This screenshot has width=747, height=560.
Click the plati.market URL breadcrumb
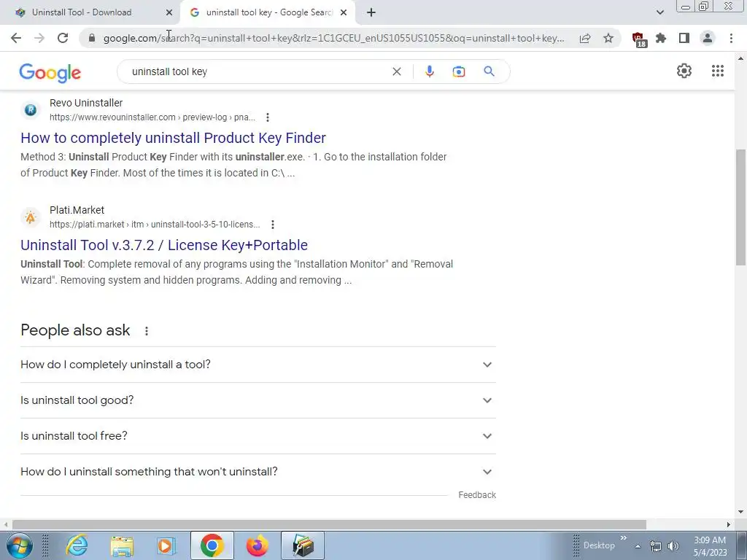[x=155, y=225]
